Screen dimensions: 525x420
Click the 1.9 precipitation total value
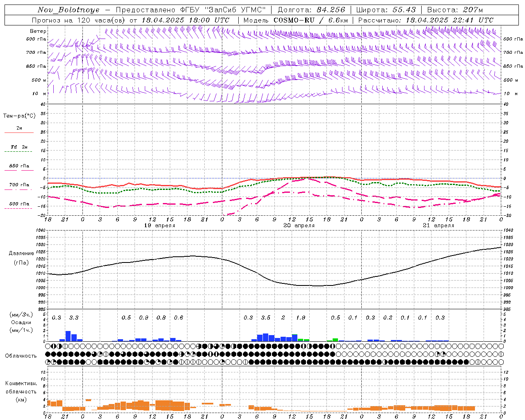301,318
